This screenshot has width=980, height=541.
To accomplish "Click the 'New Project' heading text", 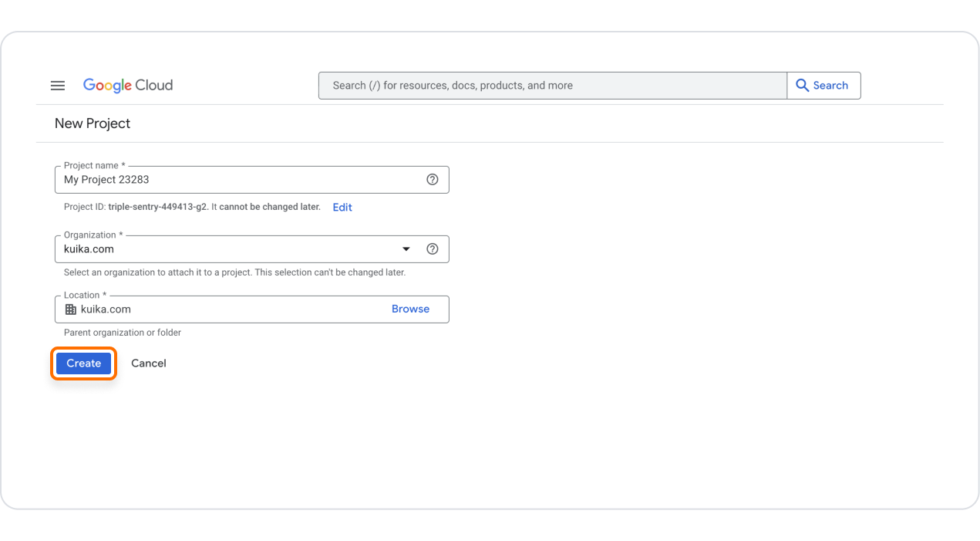I will (x=93, y=123).
